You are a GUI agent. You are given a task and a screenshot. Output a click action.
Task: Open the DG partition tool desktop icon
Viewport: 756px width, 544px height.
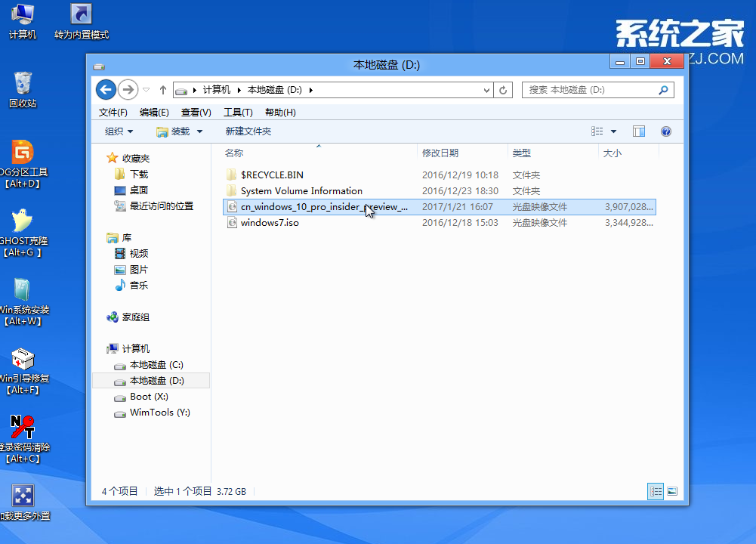click(23, 153)
